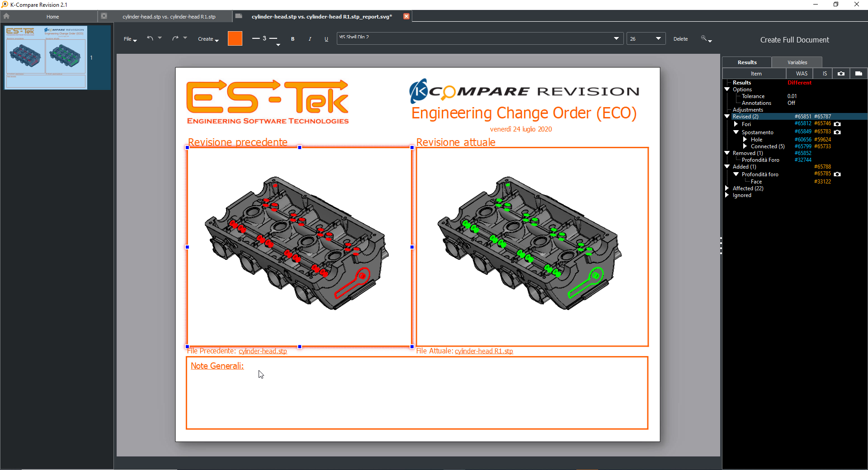Toggle italic text formatting
868x470 pixels.
(310, 39)
